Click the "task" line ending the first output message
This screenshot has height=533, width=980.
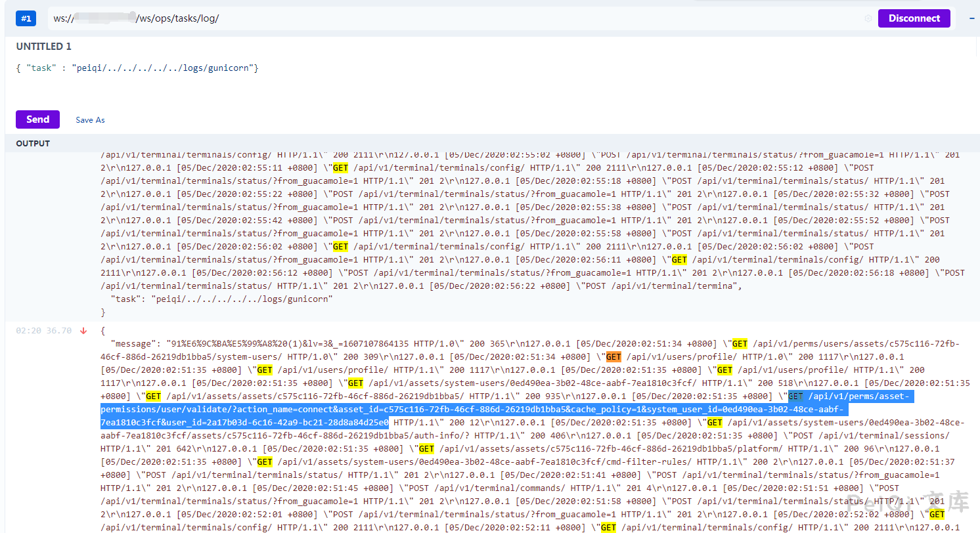pos(222,299)
